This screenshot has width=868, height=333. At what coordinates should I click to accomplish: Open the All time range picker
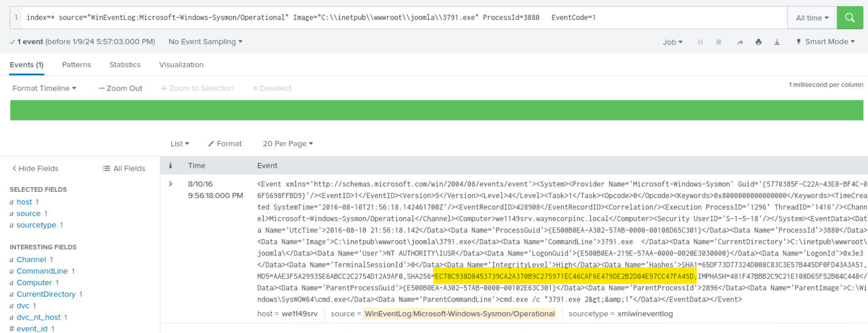[x=812, y=18]
